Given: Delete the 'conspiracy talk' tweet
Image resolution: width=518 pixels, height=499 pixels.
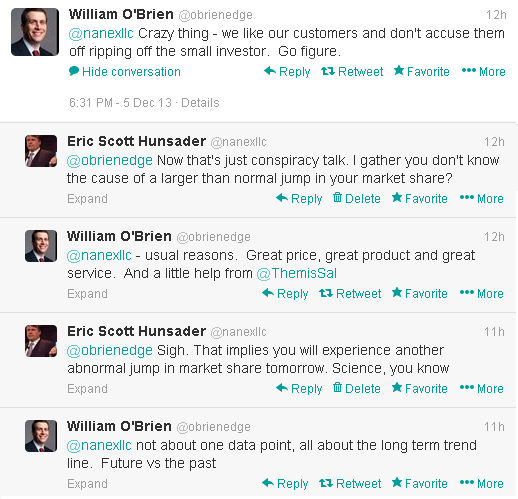Looking at the screenshot, I should pyautogui.click(x=356, y=198).
